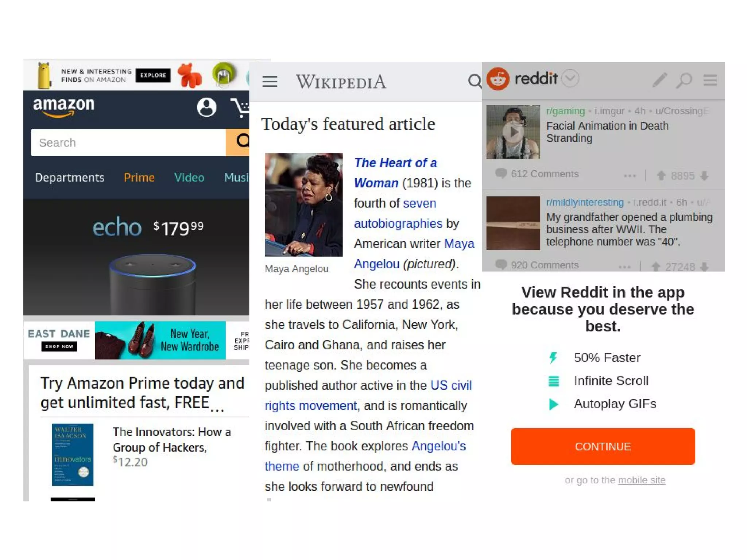Select the Video tab on Amazon
747x560 pixels.
pyautogui.click(x=189, y=178)
